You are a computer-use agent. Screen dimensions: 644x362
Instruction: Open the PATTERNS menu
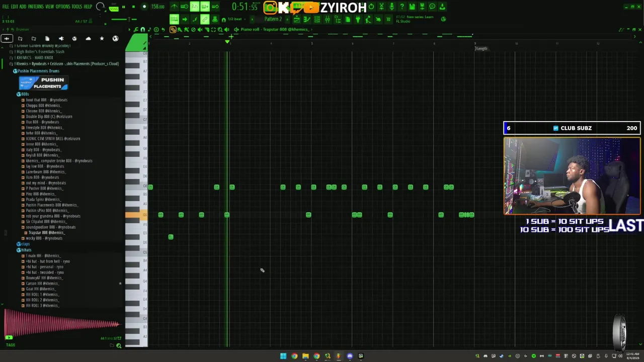[35, 7]
